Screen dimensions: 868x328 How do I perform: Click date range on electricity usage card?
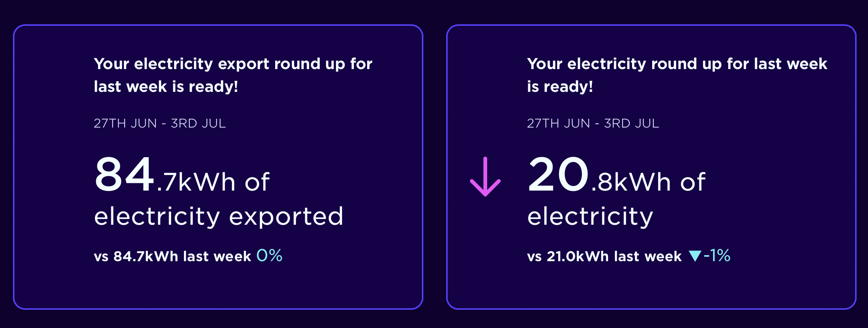[x=593, y=123]
